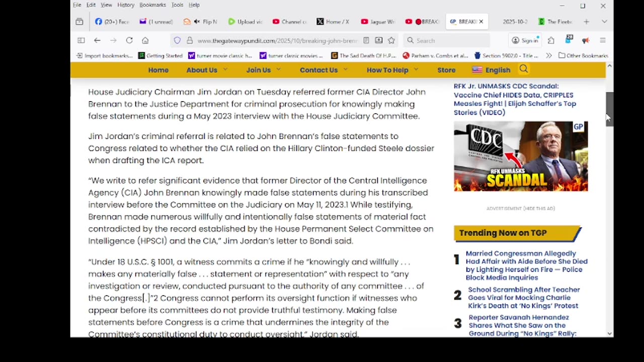Viewport: 644px width, 362px height.
Task: Switch to the YouTube Channel tab
Action: coord(290,22)
